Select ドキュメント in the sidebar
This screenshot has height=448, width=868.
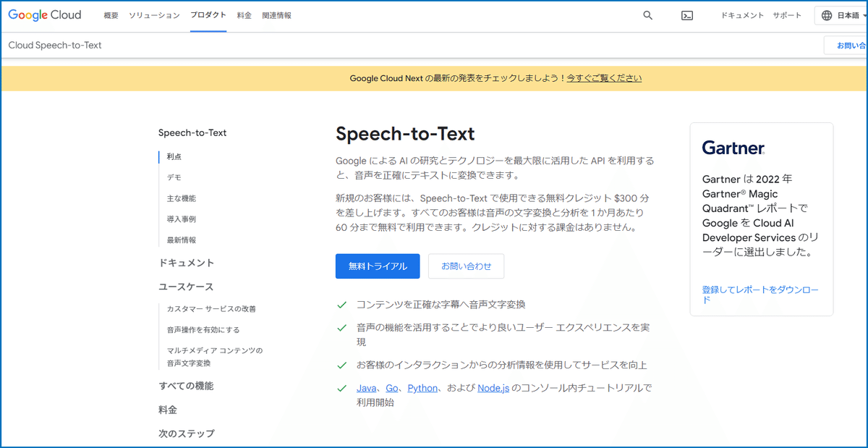click(x=187, y=263)
